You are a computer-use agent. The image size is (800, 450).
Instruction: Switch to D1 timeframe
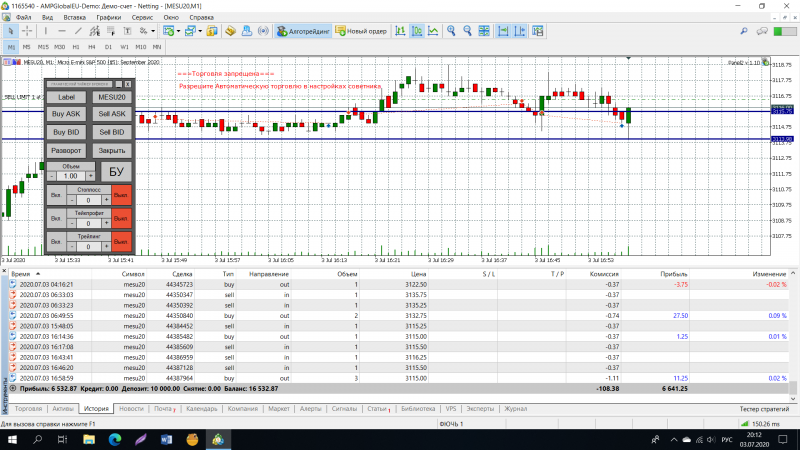pos(108,47)
